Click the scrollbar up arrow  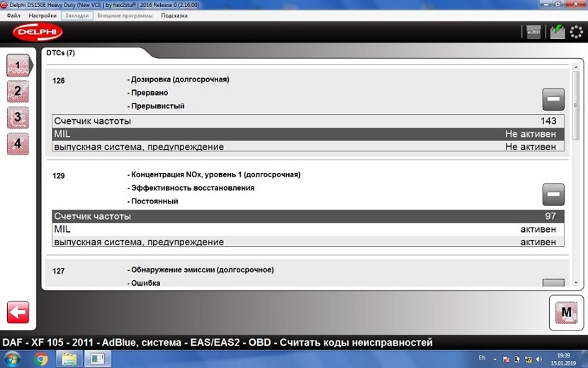click(577, 67)
